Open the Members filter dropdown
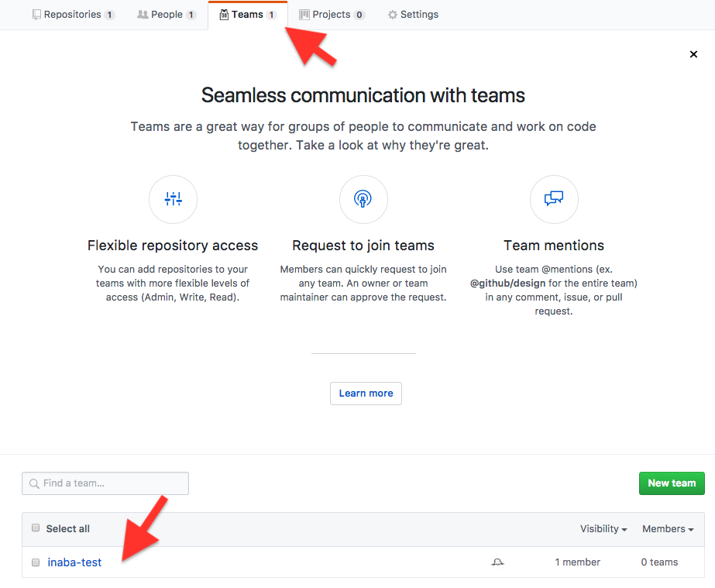The width and height of the screenshot is (715, 588). (x=668, y=528)
